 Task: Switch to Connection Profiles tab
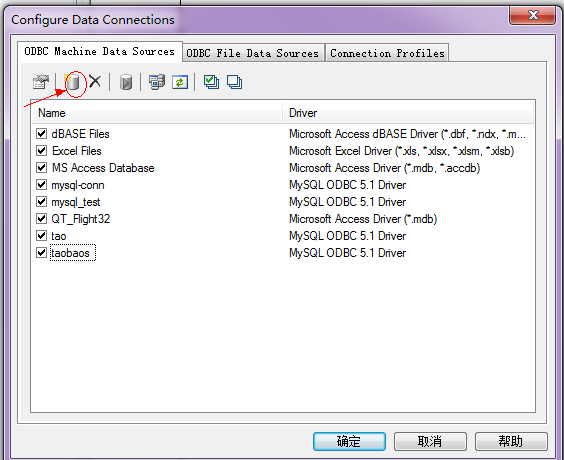[387, 53]
